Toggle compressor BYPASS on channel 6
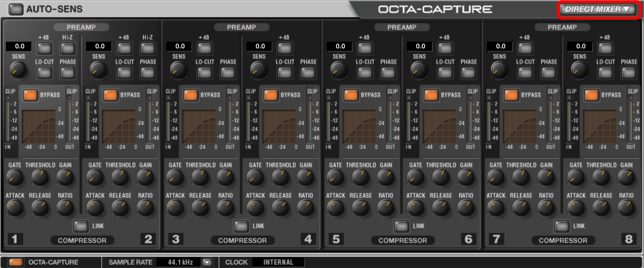This screenshot has width=644, height=268. pos(431,95)
